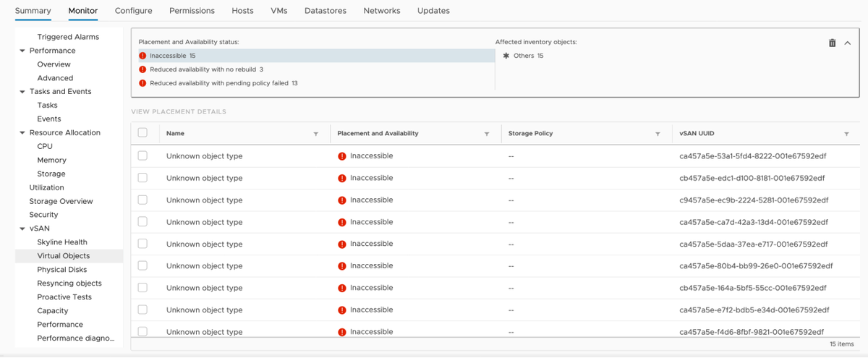
Task: Open the Datastores tab
Action: point(325,11)
